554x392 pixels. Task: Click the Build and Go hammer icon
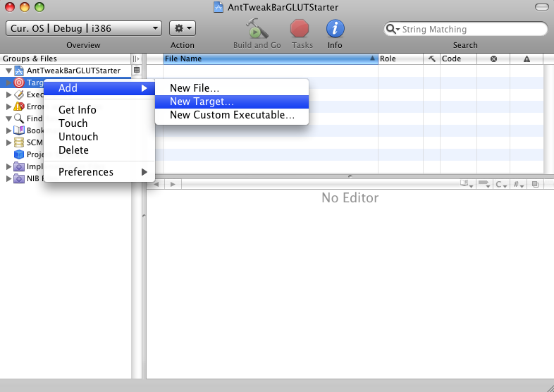click(256, 29)
